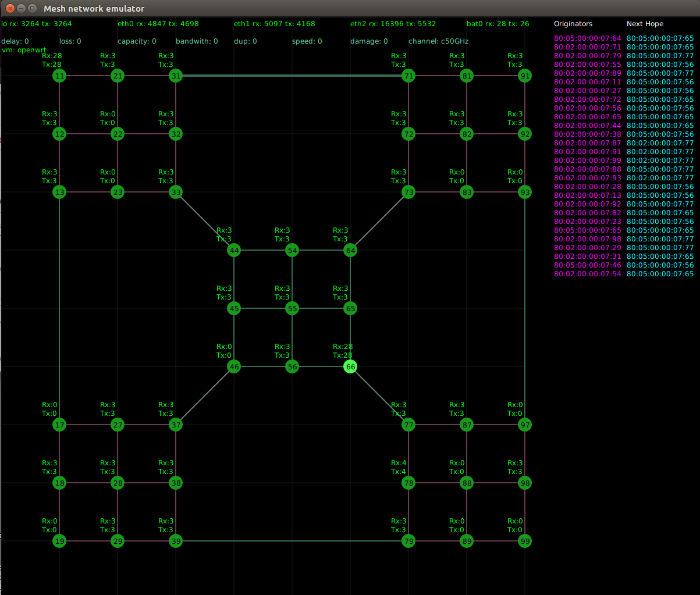Select mesh node 31
This screenshot has width=700, height=595.
pos(176,76)
